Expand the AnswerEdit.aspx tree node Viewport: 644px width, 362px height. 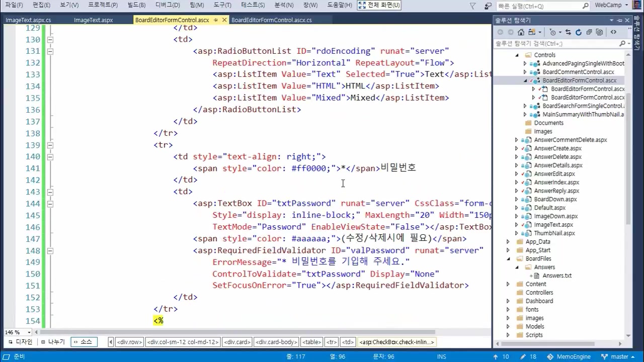[516, 174]
